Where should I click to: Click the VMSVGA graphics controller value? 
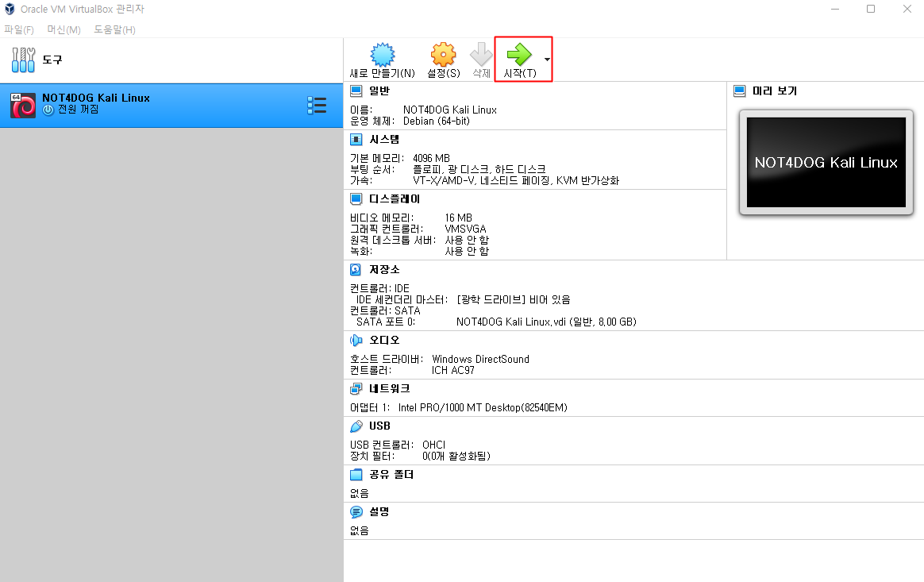tap(465, 229)
